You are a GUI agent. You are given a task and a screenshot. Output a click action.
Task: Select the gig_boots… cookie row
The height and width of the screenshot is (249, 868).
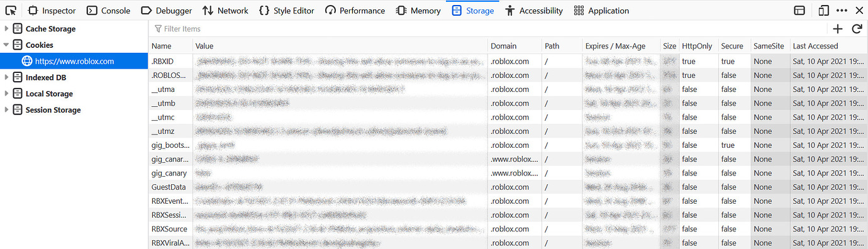point(508,145)
